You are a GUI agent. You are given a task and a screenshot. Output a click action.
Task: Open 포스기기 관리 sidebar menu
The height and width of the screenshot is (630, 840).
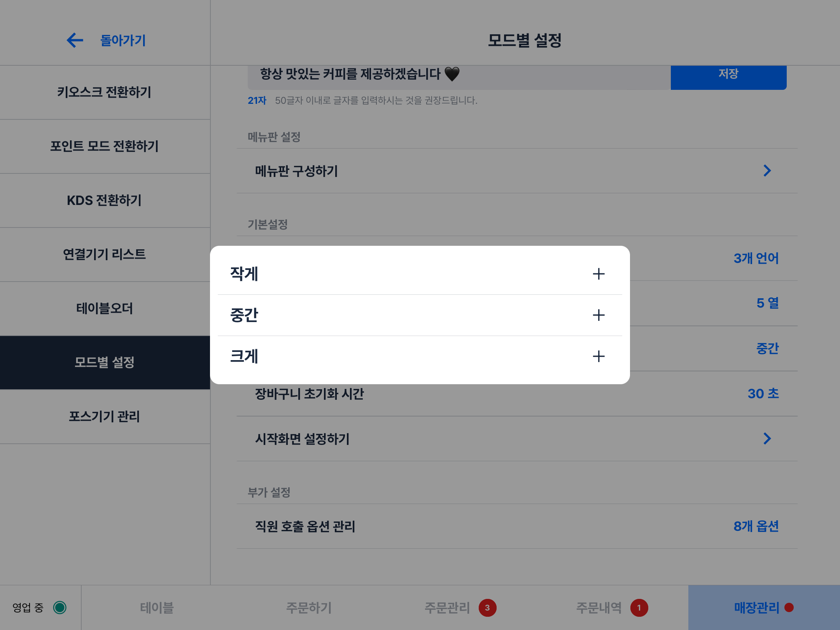104,416
